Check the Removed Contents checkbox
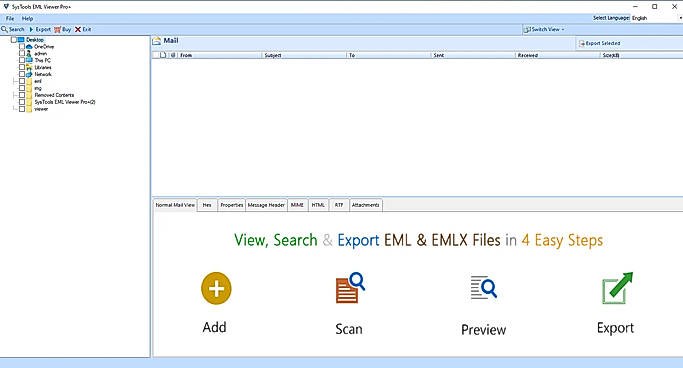The width and height of the screenshot is (683, 368). point(22,95)
